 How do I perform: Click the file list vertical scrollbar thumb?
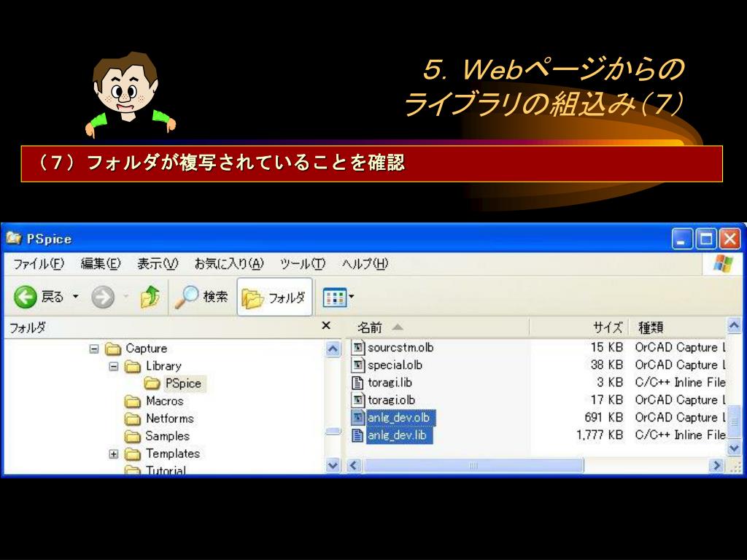point(734,422)
